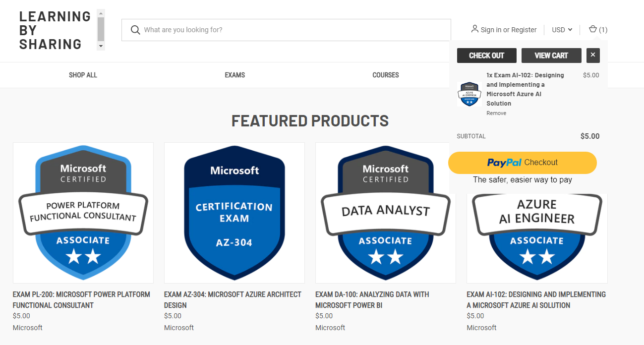Click Microsoft brand under featured Exam AI-102
The width and height of the screenshot is (644, 345).
[481, 328]
